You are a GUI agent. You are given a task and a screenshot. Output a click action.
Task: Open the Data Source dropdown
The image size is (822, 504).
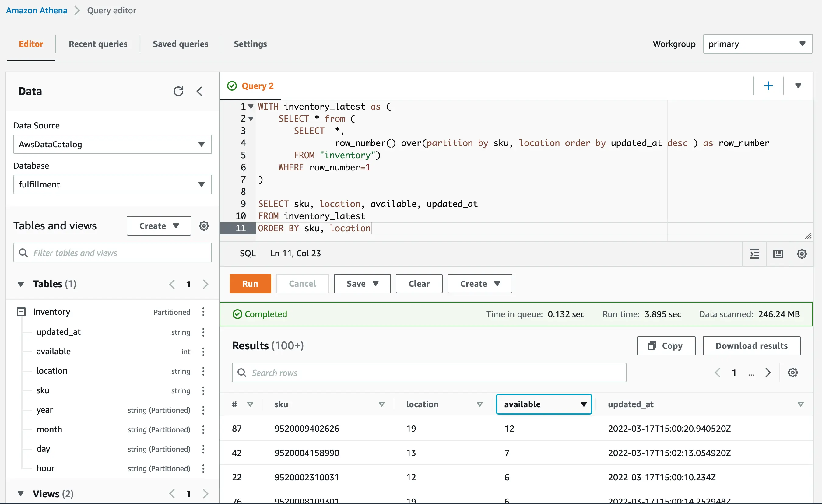coord(112,144)
